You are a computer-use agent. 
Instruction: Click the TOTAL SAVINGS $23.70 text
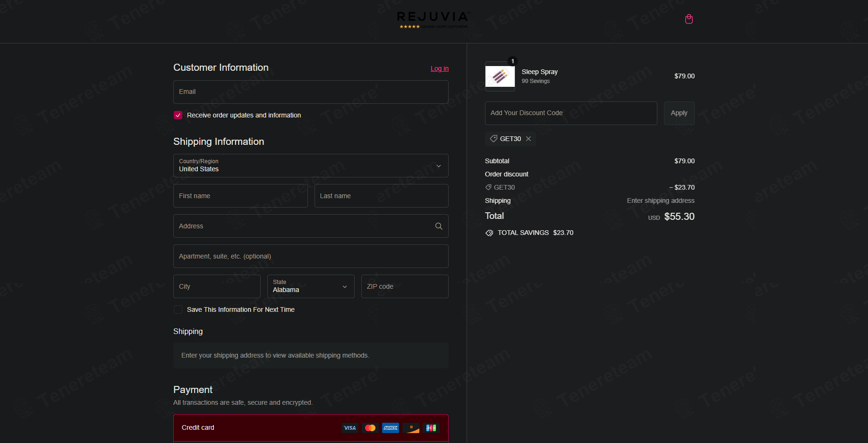point(536,233)
